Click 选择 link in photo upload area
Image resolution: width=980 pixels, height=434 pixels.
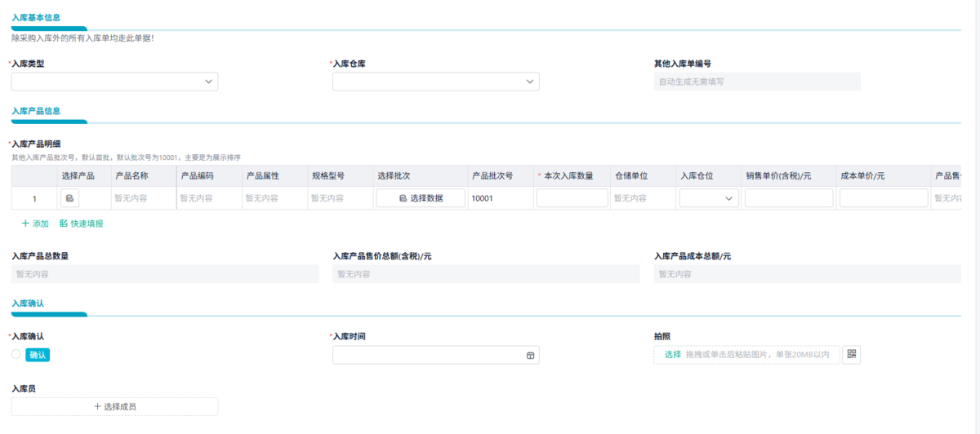pos(672,355)
